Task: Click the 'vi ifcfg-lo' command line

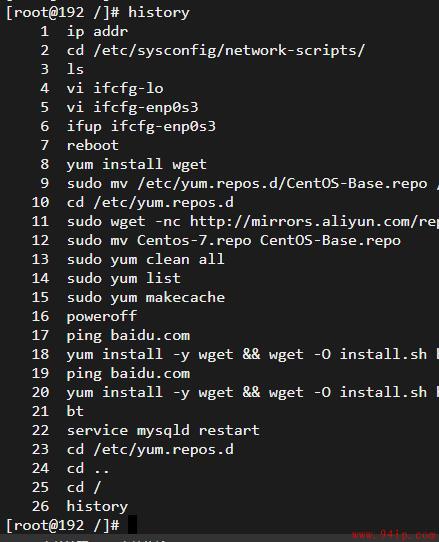Action: coord(115,88)
